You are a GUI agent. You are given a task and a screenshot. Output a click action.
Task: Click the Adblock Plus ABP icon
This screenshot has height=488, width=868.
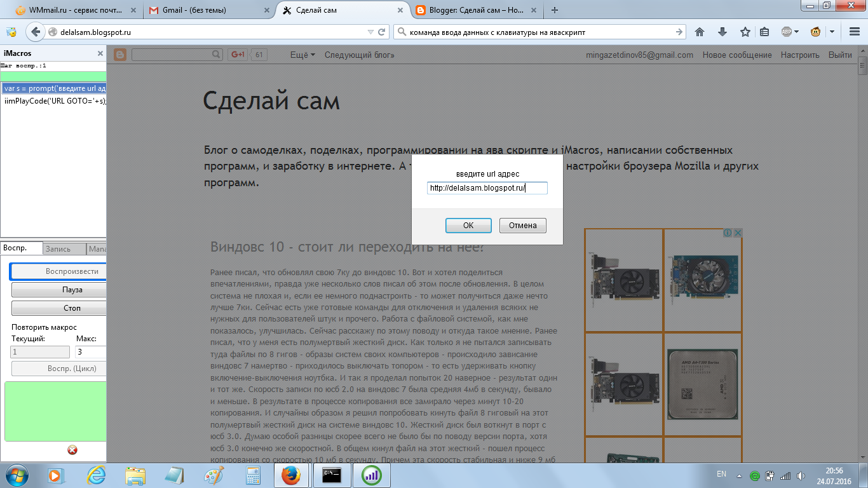(786, 32)
